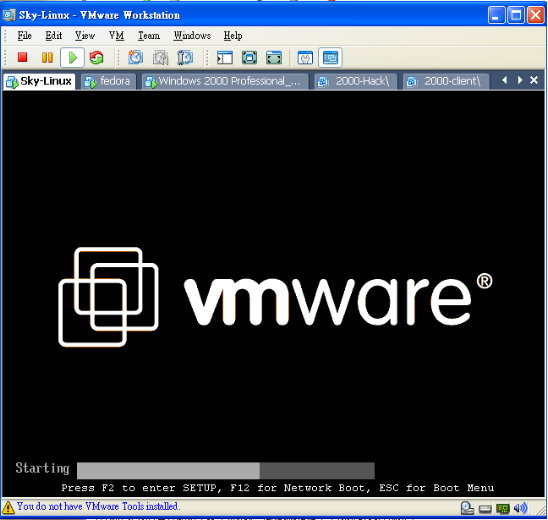This screenshot has width=548, height=520.
Task: Click the 'Starting' boot label
Action: 42,468
